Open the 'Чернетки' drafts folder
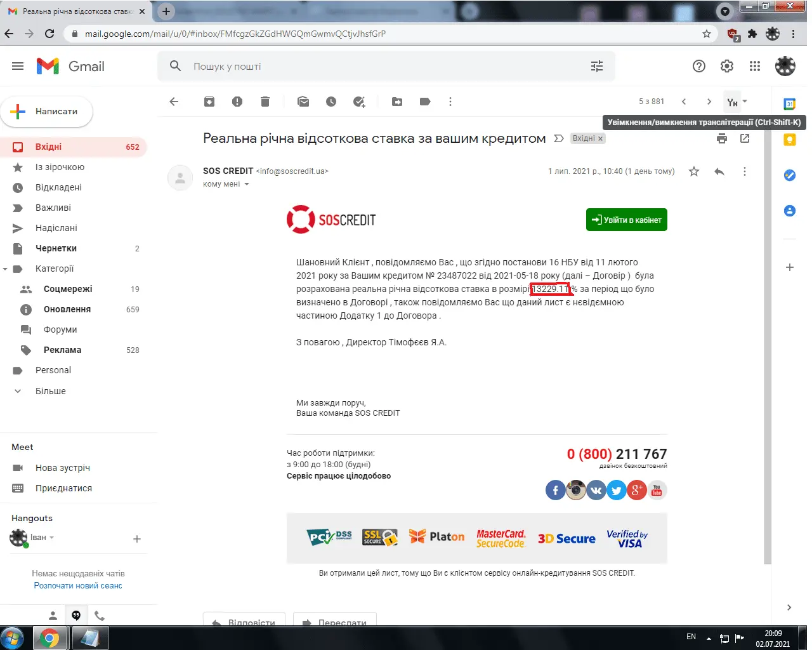Viewport: 812px width, 650px height. [x=56, y=248]
